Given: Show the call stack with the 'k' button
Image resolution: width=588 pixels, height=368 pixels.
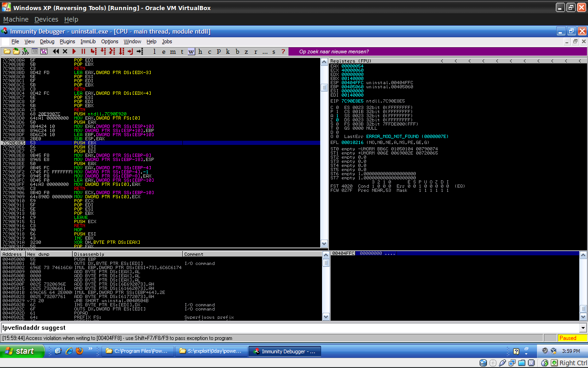Looking at the screenshot, I should pyautogui.click(x=228, y=52).
